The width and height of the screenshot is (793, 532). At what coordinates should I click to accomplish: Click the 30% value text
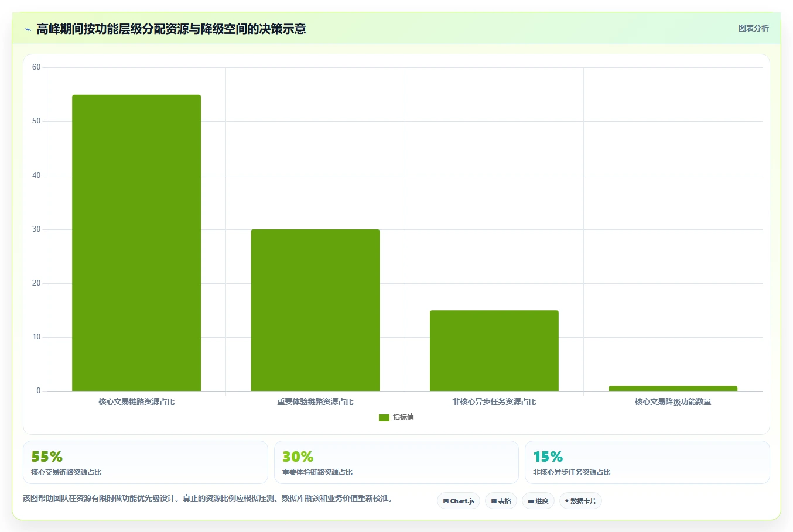pyautogui.click(x=298, y=457)
